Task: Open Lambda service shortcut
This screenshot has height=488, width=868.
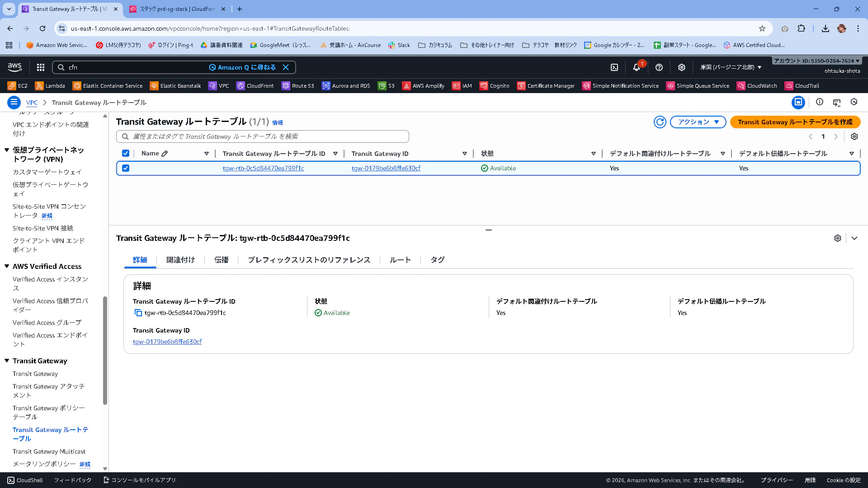Action: pyautogui.click(x=50, y=86)
